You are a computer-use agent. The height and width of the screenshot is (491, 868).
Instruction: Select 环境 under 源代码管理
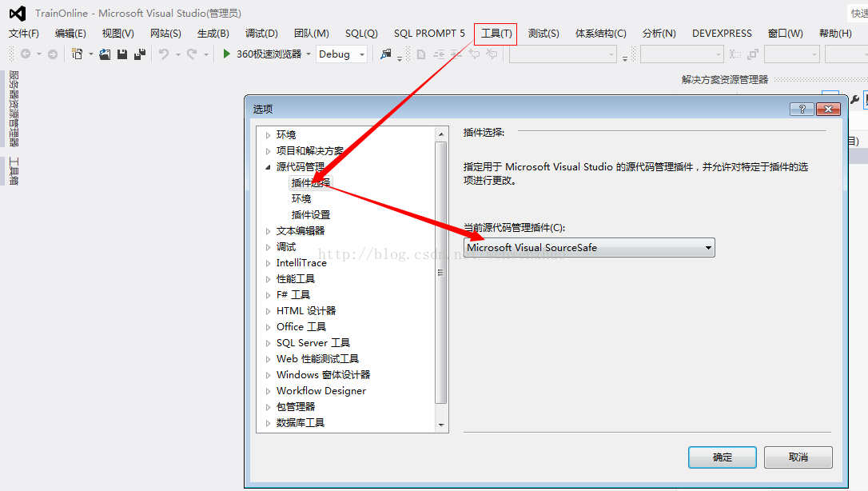[301, 199]
